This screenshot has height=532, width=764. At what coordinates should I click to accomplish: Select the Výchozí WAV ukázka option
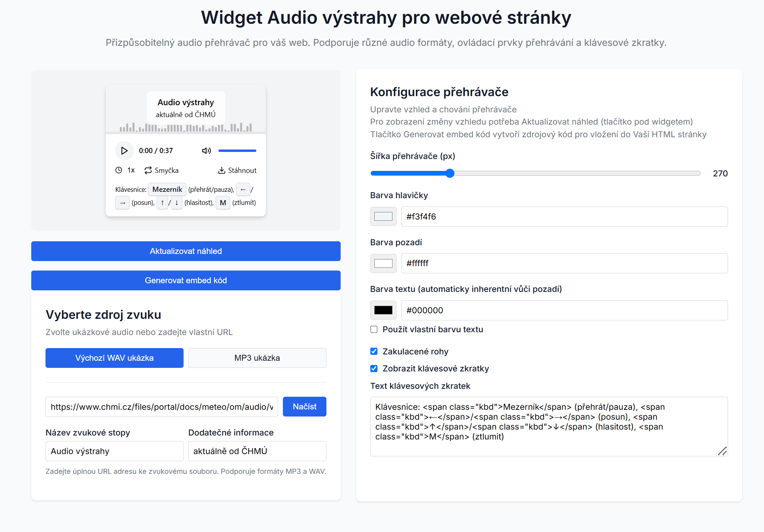(114, 358)
